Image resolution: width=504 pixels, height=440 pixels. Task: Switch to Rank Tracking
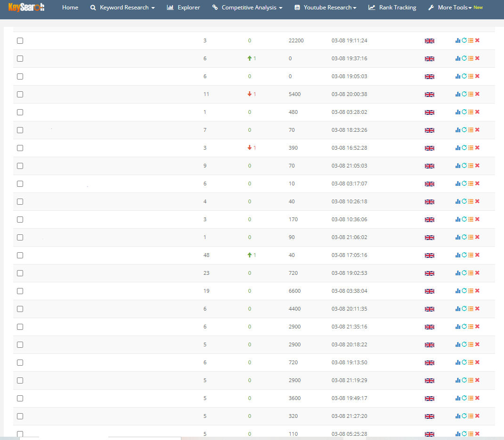[x=392, y=8]
